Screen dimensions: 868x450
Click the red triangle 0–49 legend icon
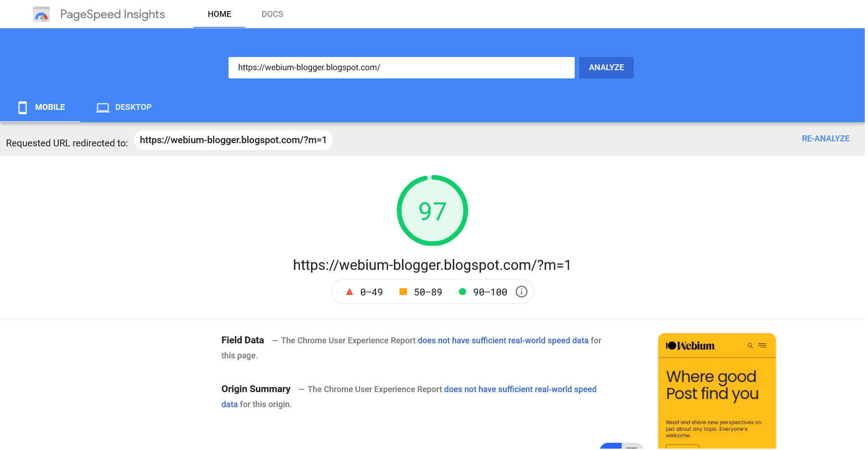(349, 292)
